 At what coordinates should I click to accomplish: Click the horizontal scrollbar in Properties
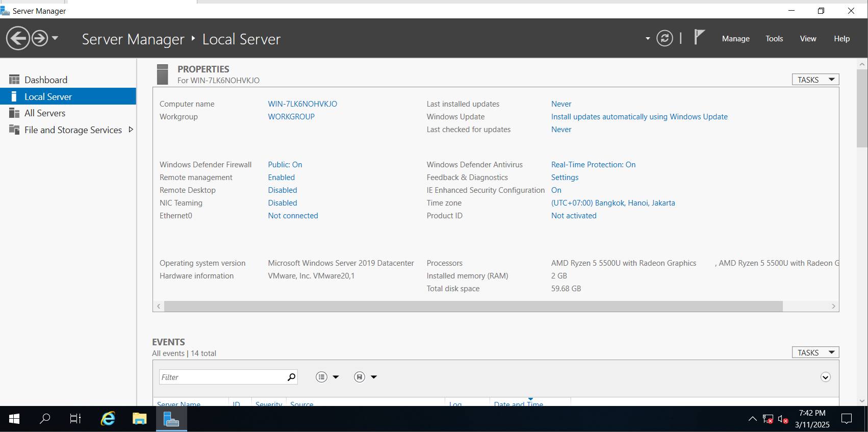click(x=473, y=306)
